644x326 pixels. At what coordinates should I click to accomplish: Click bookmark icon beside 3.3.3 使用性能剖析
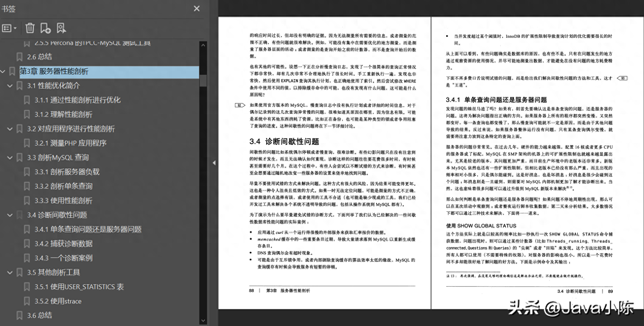click(27, 200)
